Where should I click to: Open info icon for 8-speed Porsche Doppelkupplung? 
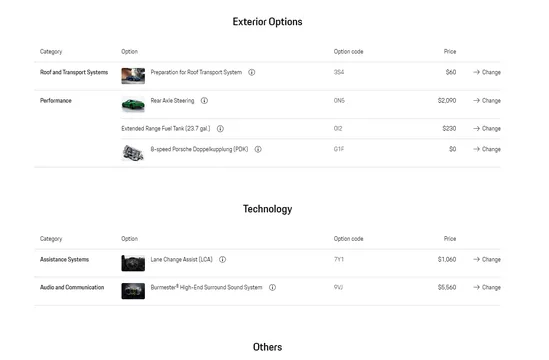pos(258,150)
